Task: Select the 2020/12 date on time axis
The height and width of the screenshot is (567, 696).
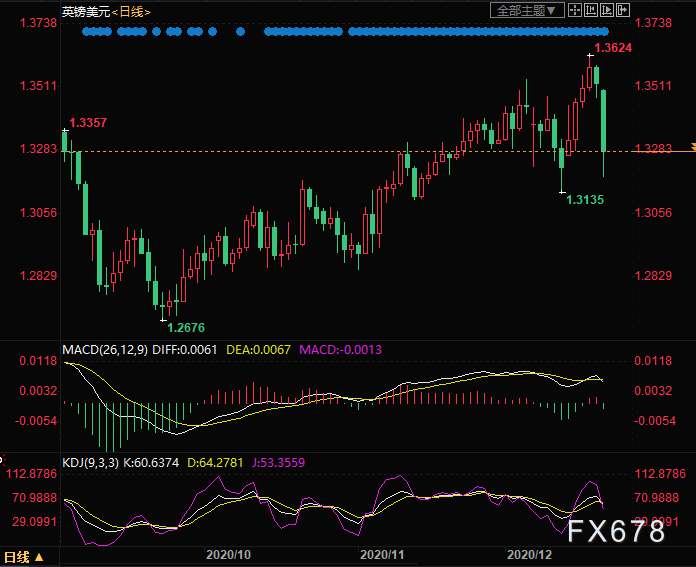Action: (x=530, y=554)
